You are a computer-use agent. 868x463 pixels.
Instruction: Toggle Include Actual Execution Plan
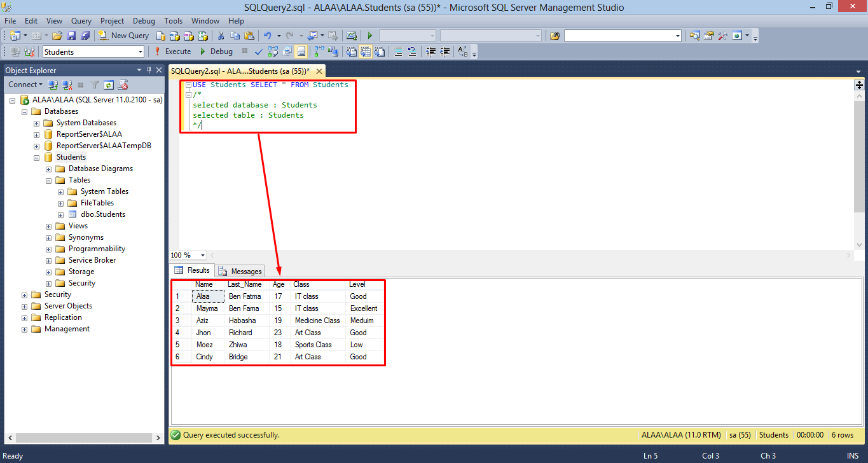(x=319, y=52)
